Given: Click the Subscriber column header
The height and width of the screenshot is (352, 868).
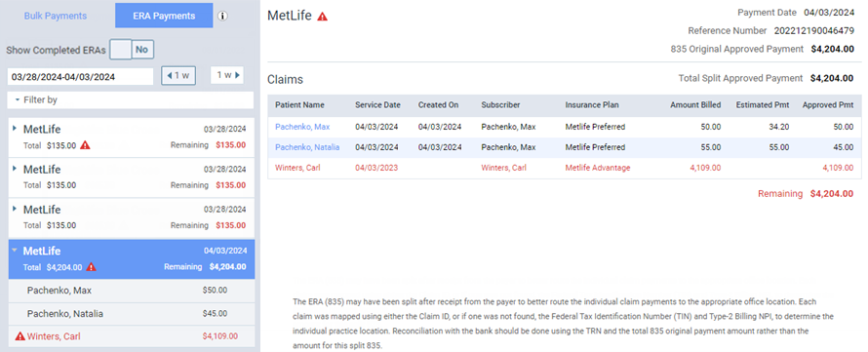Looking at the screenshot, I should (500, 105).
